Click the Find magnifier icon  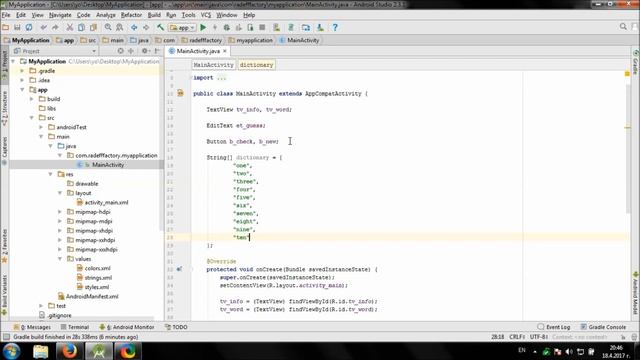click(x=108, y=27)
